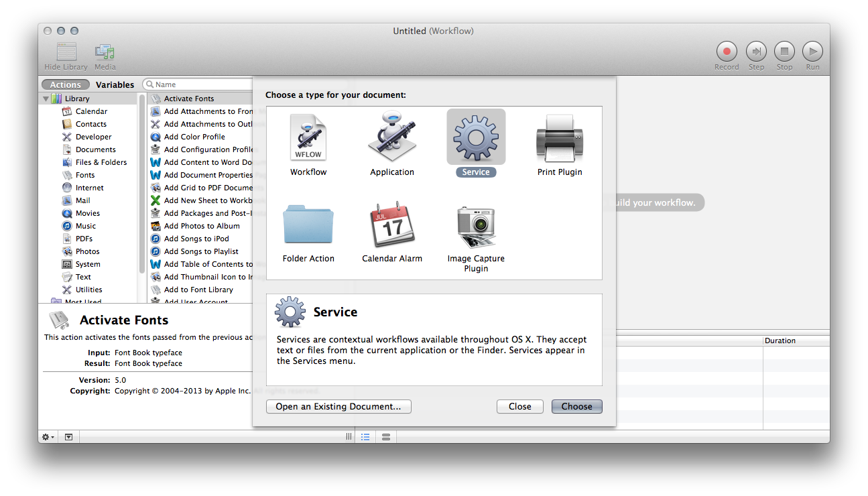The image size is (868, 496).
Task: Select the Activate Fonts action
Action: coord(200,99)
